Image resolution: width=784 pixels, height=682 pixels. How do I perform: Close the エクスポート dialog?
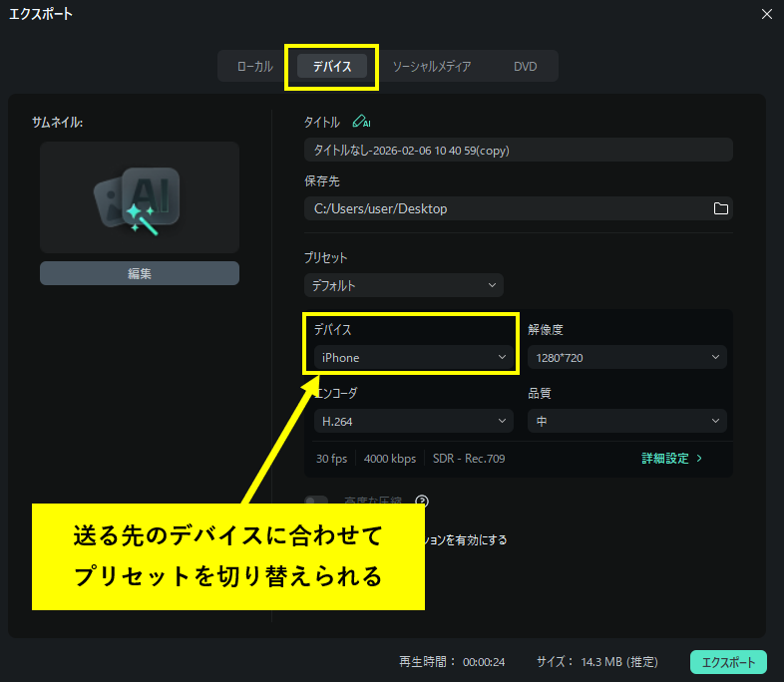click(766, 14)
